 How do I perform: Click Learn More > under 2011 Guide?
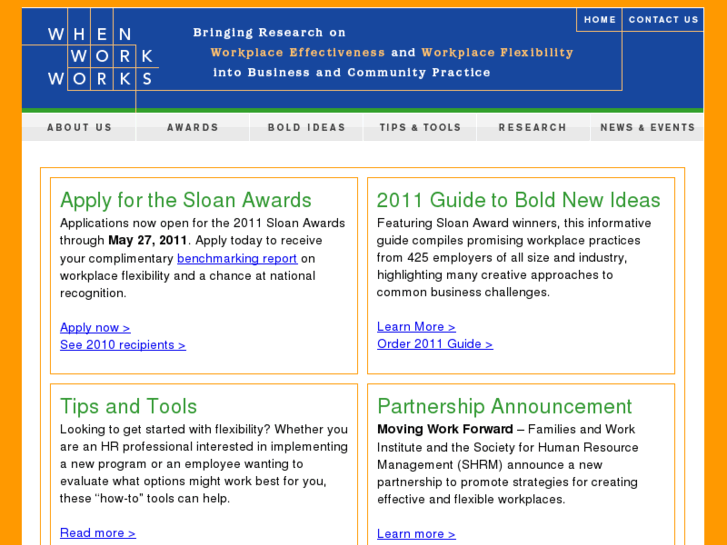coord(416,327)
